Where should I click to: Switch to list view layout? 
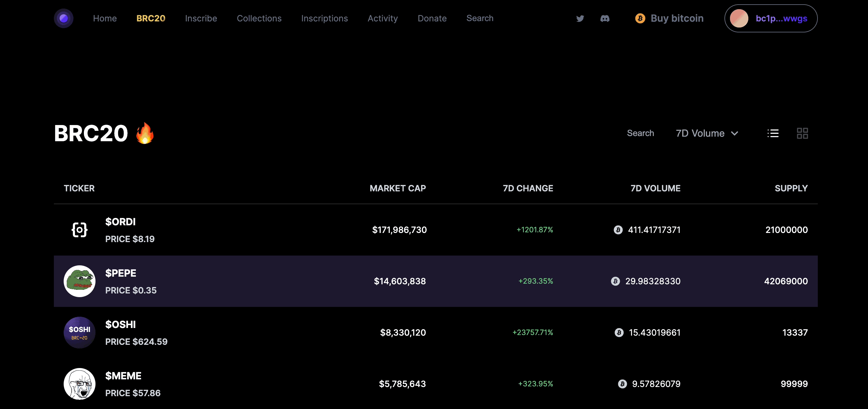point(773,133)
